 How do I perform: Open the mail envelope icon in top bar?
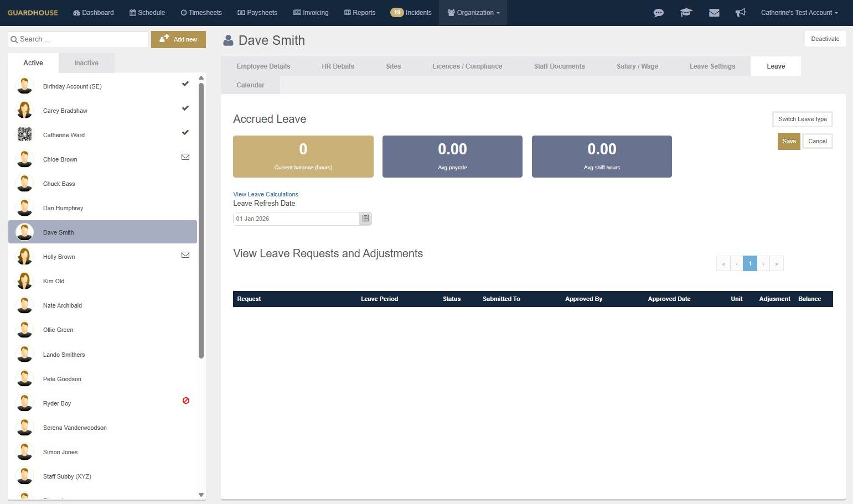click(714, 13)
